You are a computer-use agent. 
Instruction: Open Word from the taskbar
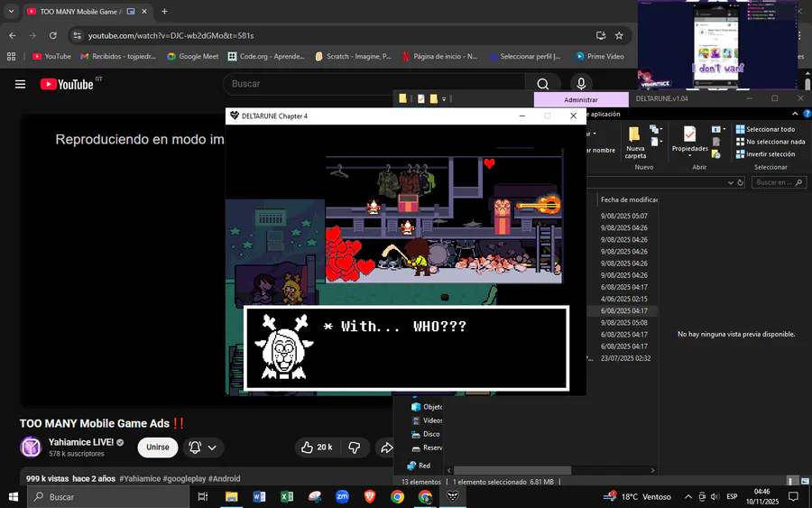tap(259, 496)
